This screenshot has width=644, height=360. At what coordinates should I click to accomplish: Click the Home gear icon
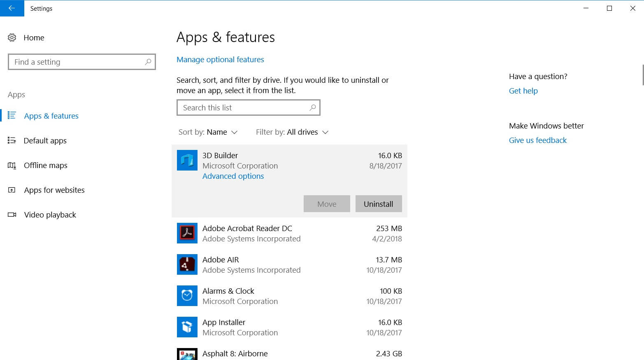point(12,37)
